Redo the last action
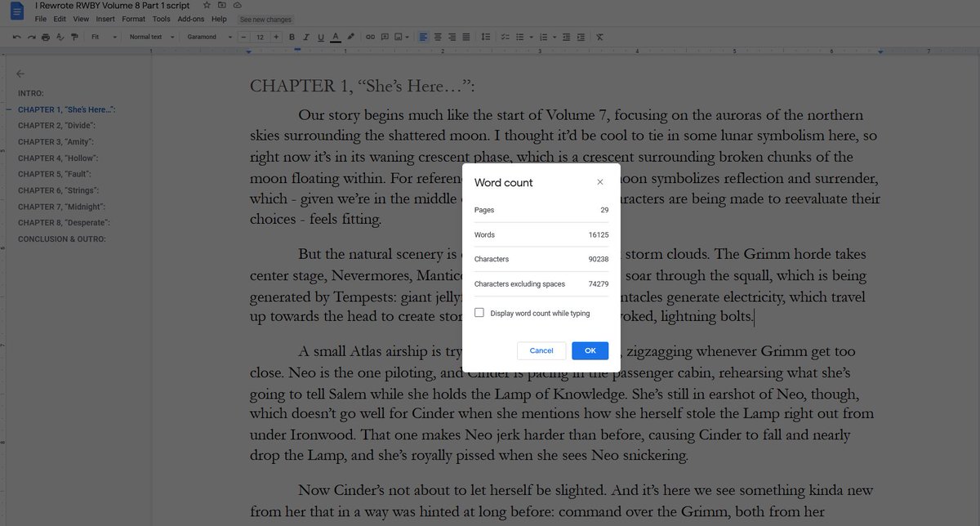This screenshot has width=980, height=526. tap(32, 37)
